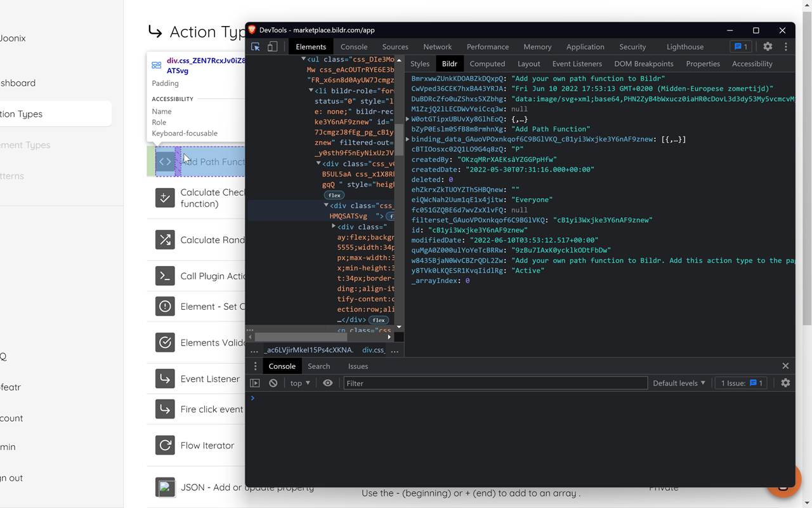This screenshot has width=812, height=508.
Task: Click the Fire click event action icon
Action: (x=165, y=409)
